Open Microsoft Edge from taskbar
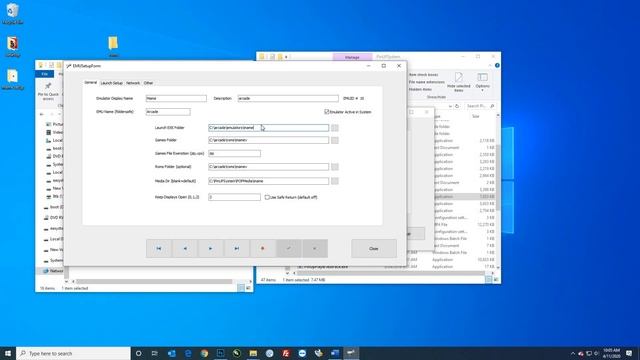 pos(188,353)
